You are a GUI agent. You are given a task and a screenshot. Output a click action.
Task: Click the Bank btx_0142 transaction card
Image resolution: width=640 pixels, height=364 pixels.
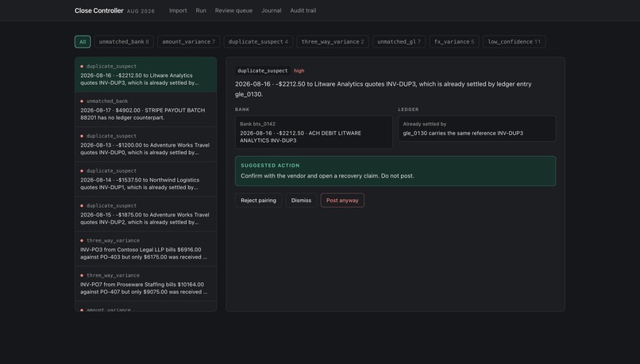pyautogui.click(x=314, y=132)
